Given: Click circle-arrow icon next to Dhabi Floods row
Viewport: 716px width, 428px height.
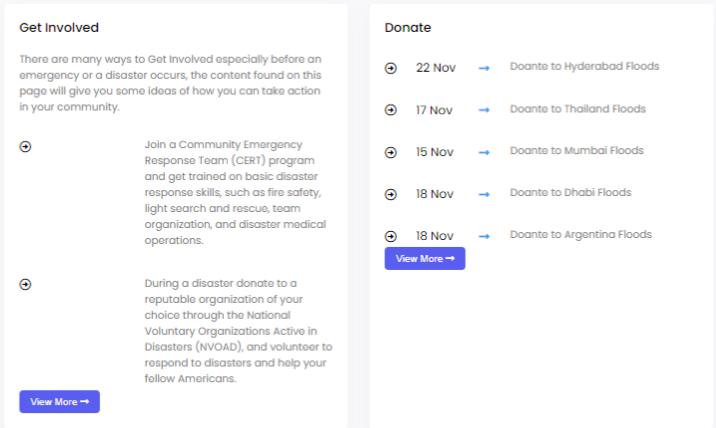Looking at the screenshot, I should pyautogui.click(x=390, y=194).
